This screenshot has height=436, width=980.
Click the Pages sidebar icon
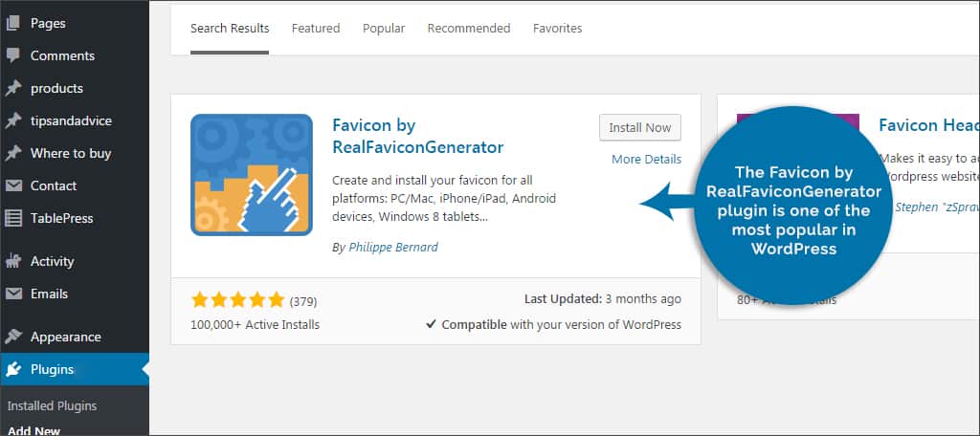coord(13,23)
